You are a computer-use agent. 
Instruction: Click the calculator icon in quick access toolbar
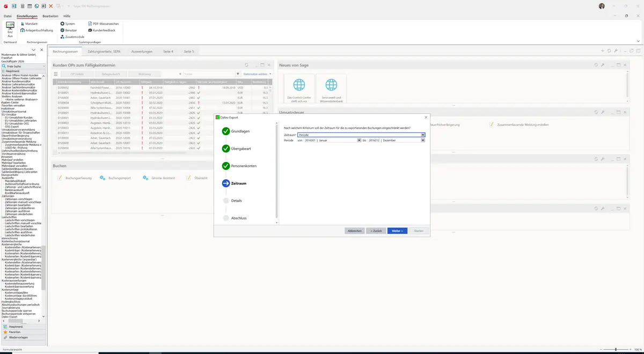pos(21,6)
